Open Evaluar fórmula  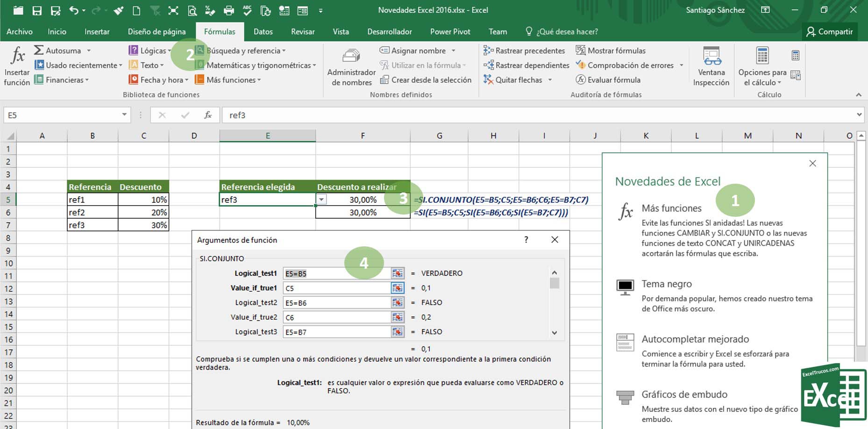coord(609,80)
